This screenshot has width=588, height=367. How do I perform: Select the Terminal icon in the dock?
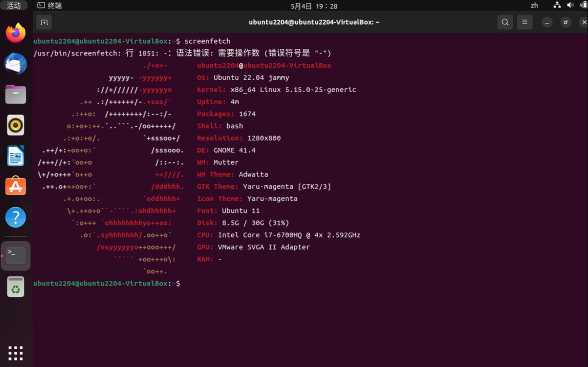[15, 255]
